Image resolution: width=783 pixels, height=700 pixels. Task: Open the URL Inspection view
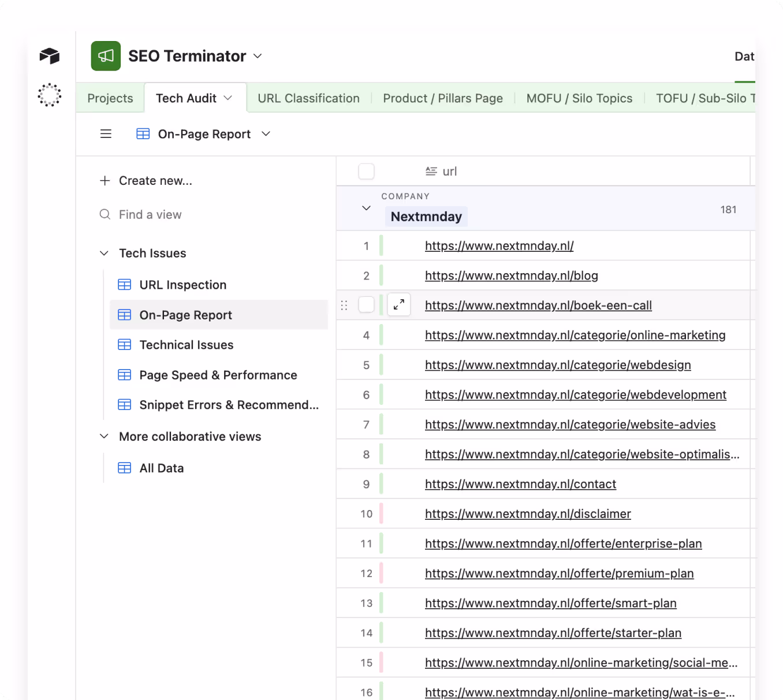[x=219, y=285]
